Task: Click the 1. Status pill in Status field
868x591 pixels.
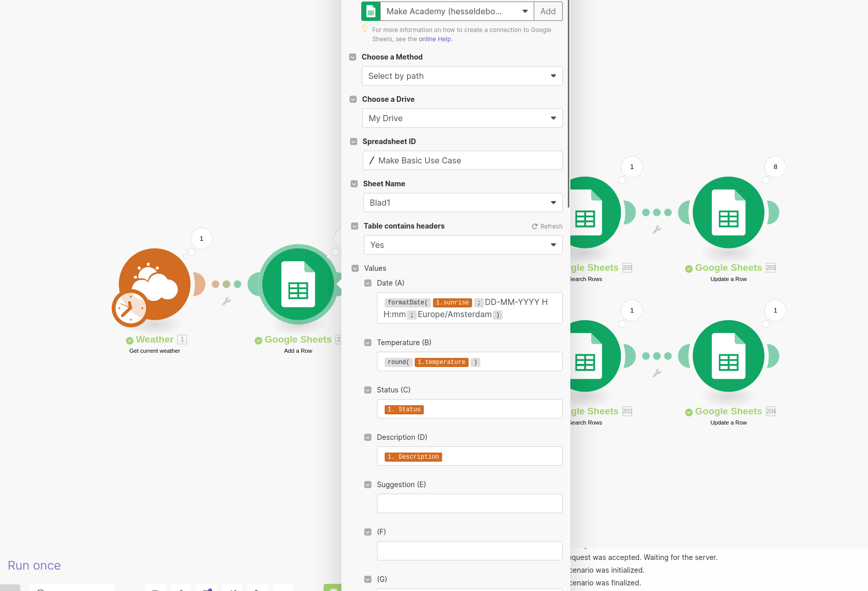Action: click(x=404, y=410)
